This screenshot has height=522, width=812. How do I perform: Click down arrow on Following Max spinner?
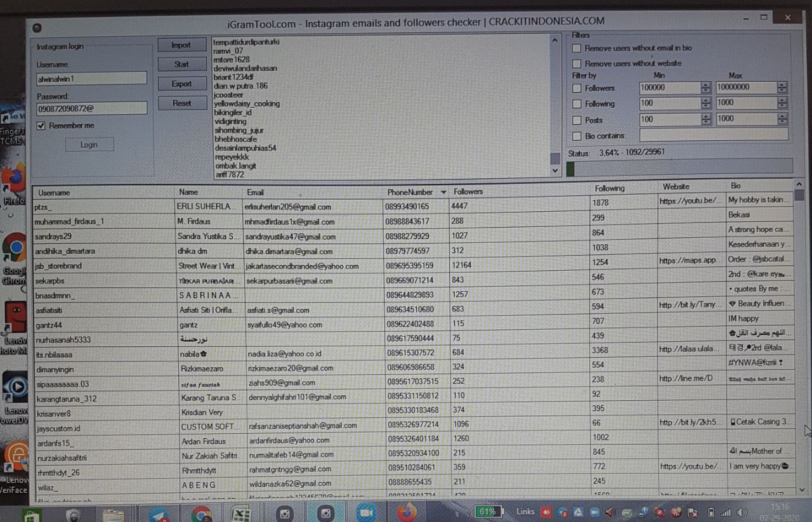tap(782, 106)
